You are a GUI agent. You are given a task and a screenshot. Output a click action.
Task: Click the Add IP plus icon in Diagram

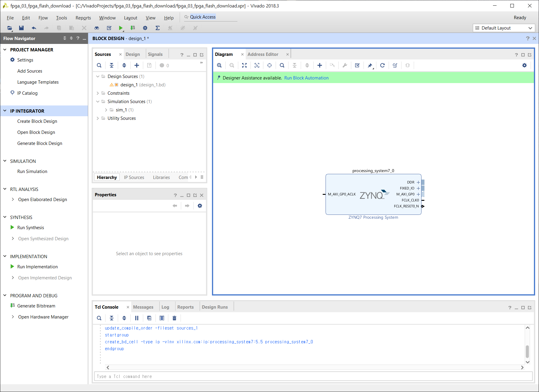pos(320,65)
